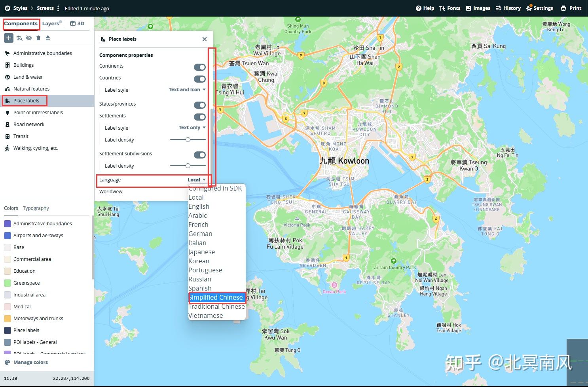Hide components with the eye-slash icon
This screenshot has height=387, width=588.
28,38
